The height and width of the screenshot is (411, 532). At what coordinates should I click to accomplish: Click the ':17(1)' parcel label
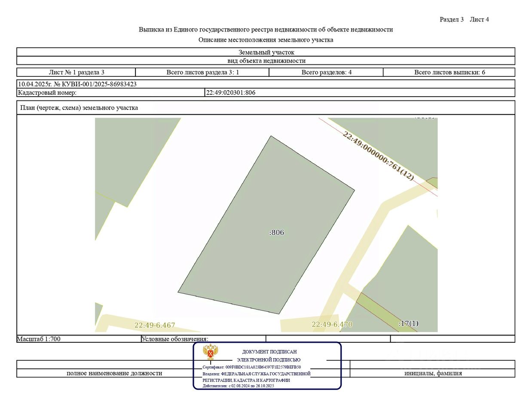(x=408, y=323)
